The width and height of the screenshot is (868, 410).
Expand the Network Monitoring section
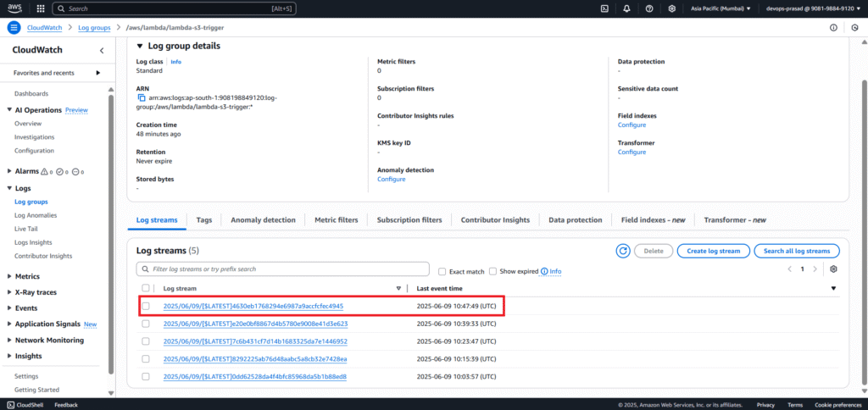pyautogui.click(x=9, y=341)
